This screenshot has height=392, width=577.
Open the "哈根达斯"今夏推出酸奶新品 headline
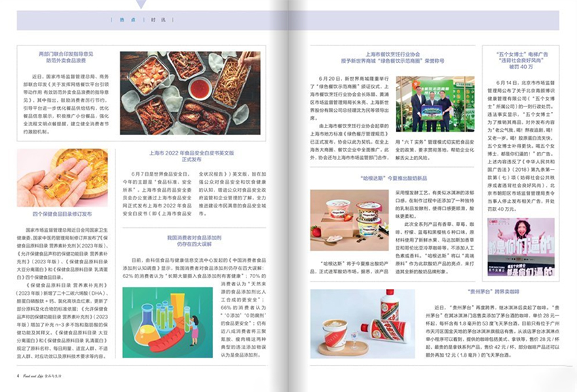pyautogui.click(x=394, y=178)
